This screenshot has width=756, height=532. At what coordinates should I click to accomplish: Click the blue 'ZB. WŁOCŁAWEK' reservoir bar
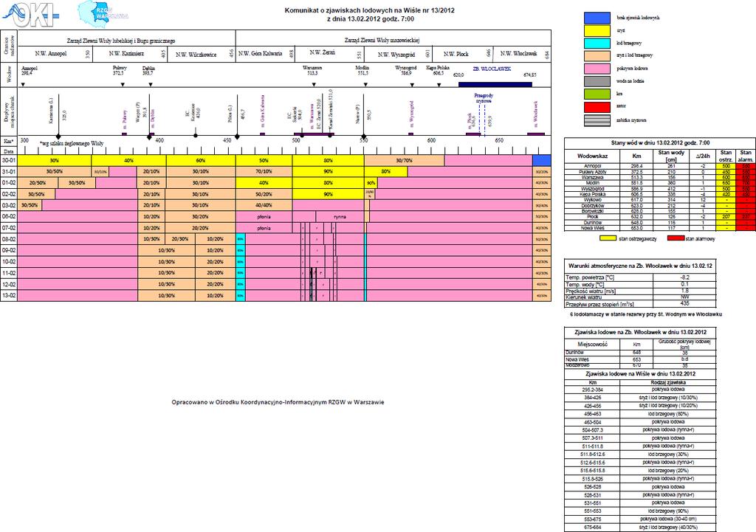(x=495, y=85)
